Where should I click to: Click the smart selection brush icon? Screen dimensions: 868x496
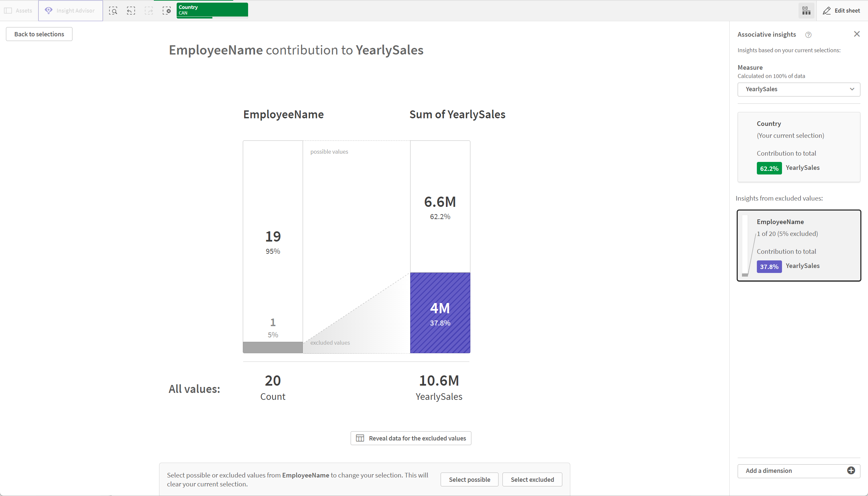pyautogui.click(x=113, y=10)
